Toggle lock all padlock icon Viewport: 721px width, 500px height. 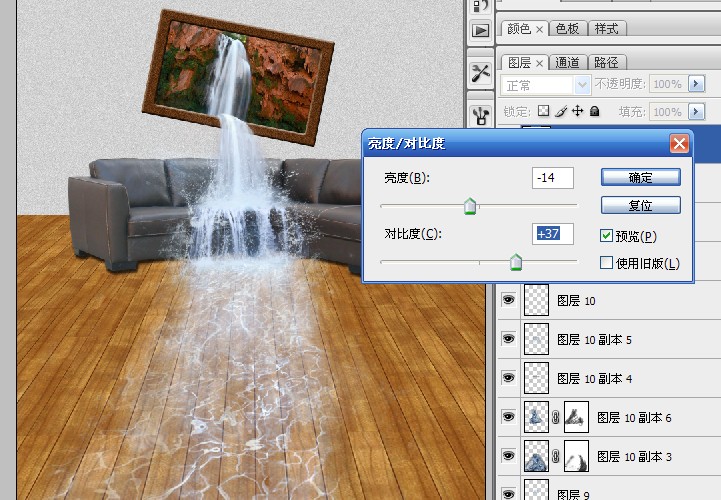click(x=594, y=111)
